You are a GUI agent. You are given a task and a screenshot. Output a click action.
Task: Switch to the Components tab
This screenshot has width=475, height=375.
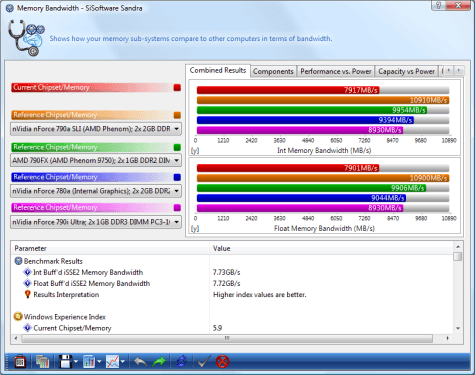click(x=273, y=71)
